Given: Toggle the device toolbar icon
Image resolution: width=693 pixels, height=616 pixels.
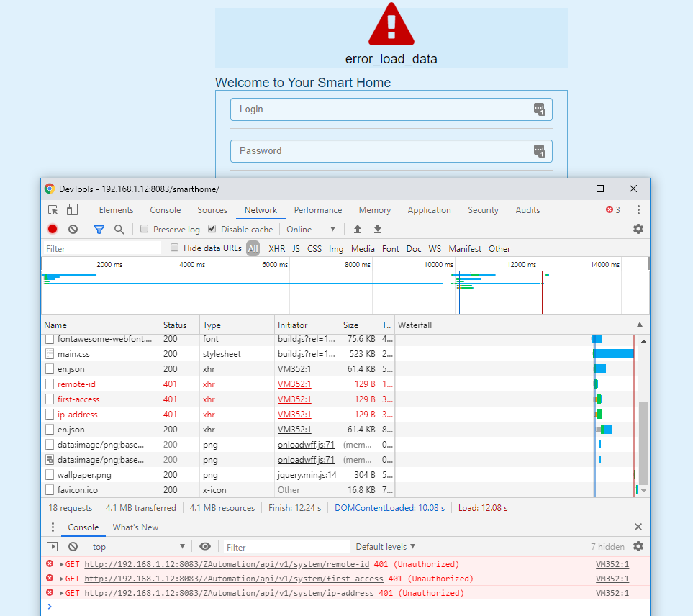Looking at the screenshot, I should pyautogui.click(x=72, y=210).
